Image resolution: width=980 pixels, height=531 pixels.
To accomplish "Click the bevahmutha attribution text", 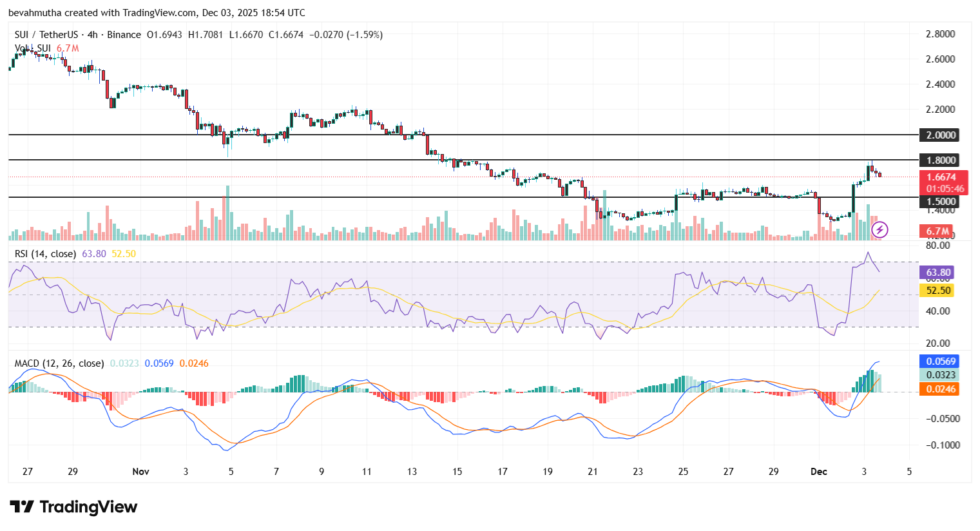I will click(35, 12).
